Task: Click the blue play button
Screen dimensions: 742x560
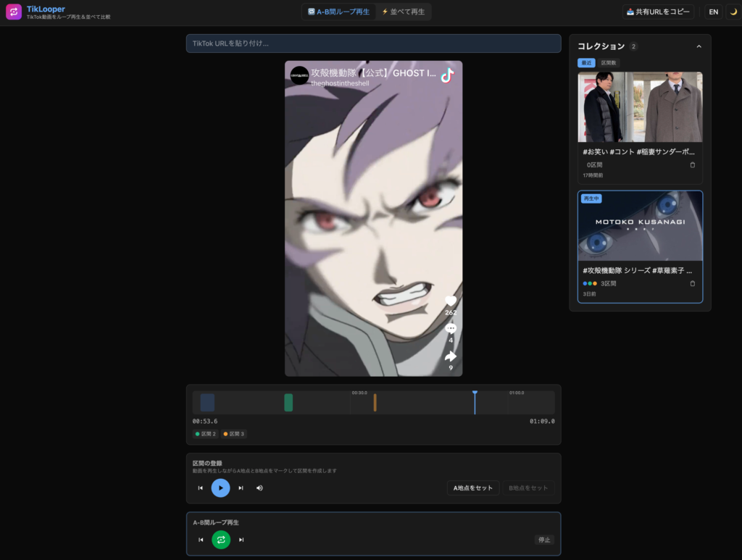Action: pos(220,488)
